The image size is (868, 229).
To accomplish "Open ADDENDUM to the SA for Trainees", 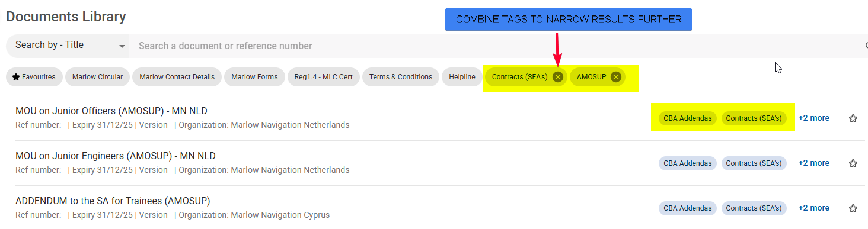I will pyautogui.click(x=113, y=201).
